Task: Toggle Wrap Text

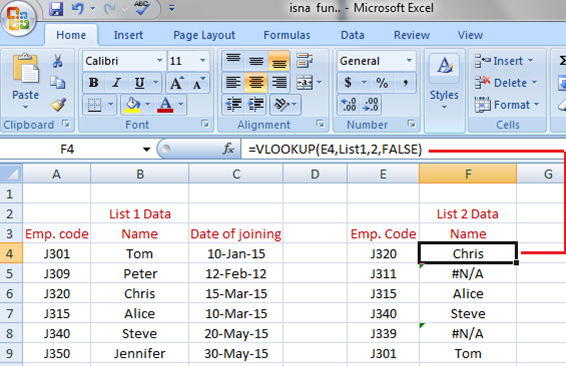Action: (304, 61)
